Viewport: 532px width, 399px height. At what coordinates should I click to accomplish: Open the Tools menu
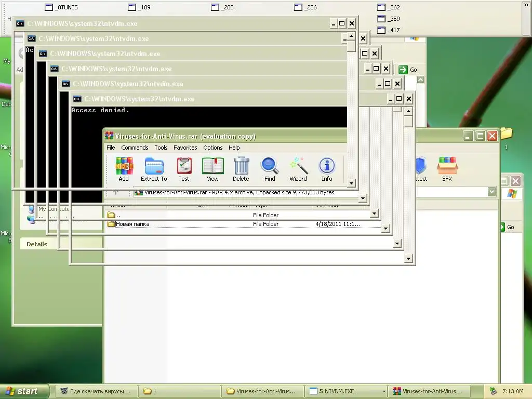click(x=161, y=148)
